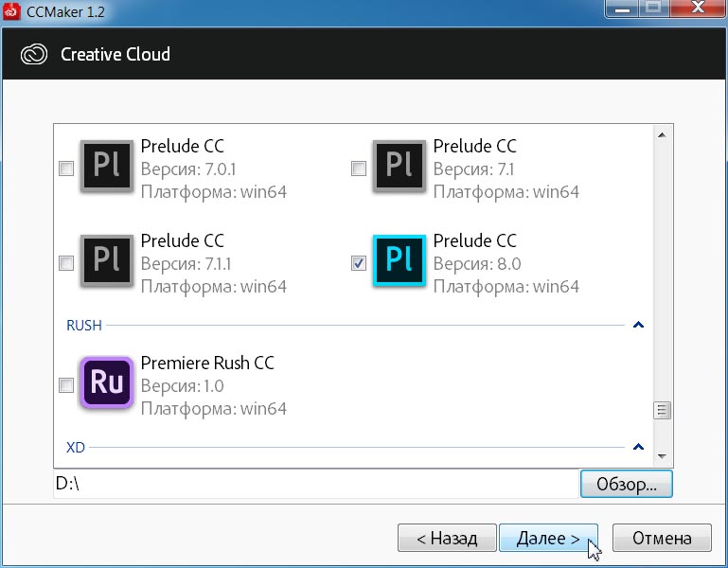This screenshot has width=728, height=568.
Task: Proceed with the Далее > button
Action: 548,539
